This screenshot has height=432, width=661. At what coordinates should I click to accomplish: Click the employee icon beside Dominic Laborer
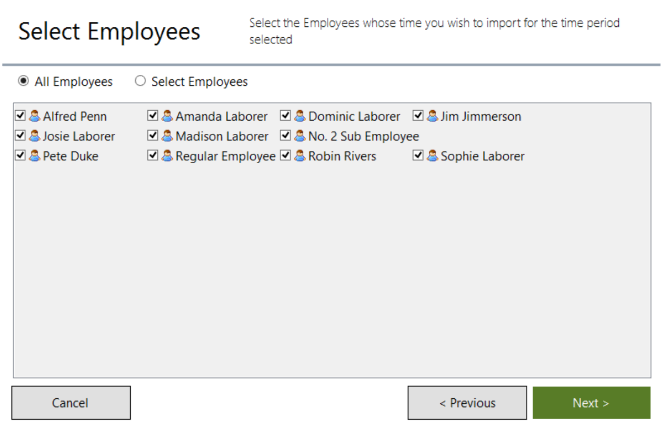point(300,116)
